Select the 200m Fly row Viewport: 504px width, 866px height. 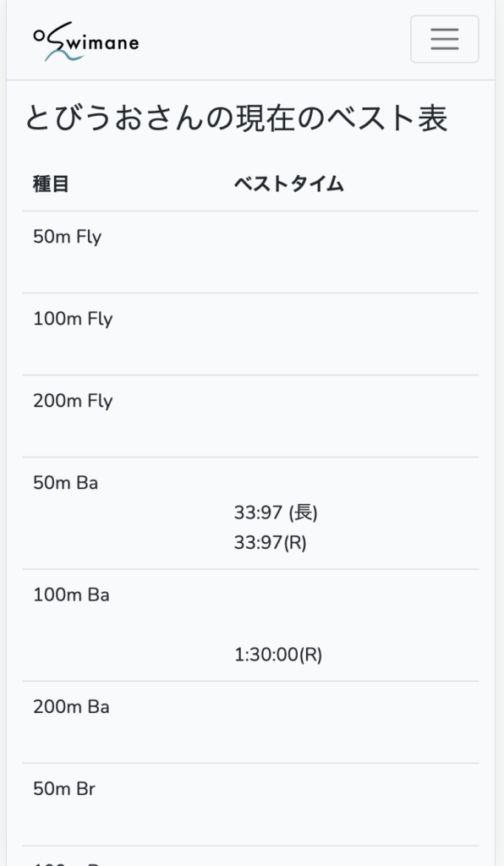click(250, 416)
